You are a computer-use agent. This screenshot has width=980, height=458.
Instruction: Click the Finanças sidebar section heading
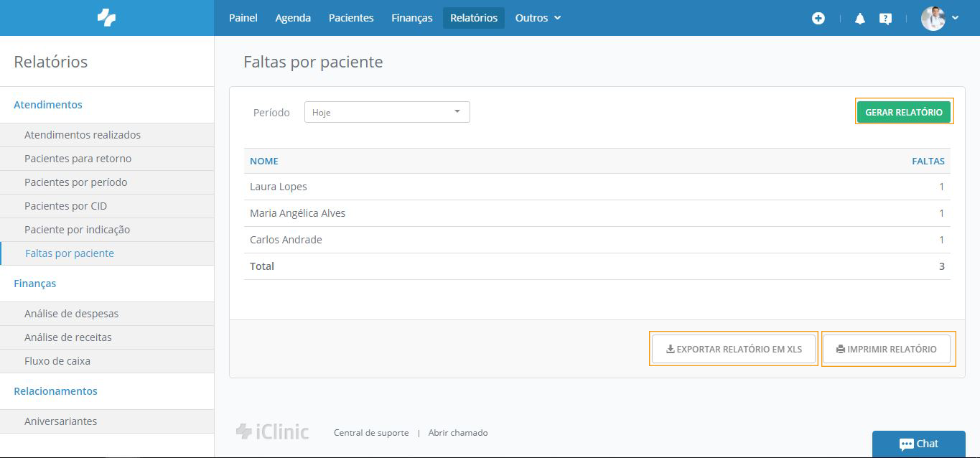tap(34, 284)
